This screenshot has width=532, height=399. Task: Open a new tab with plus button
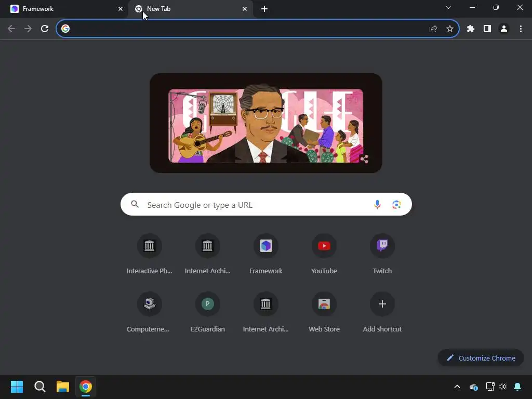point(264,9)
